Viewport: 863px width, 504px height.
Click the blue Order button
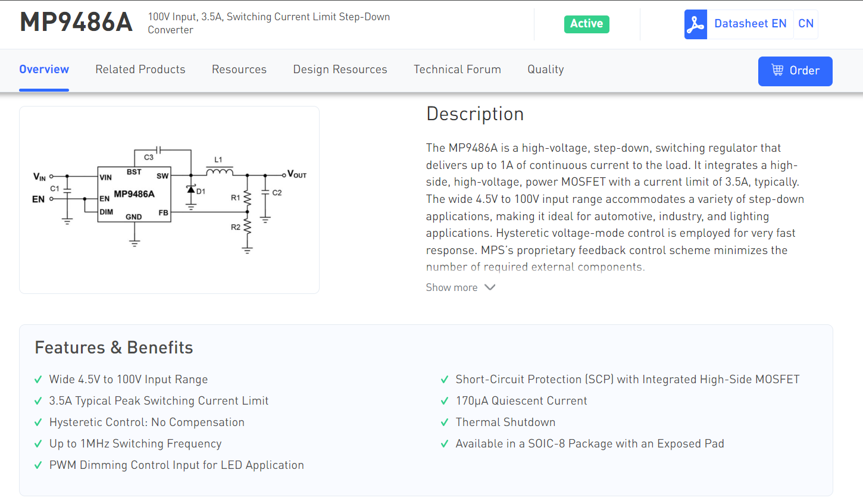[795, 71]
